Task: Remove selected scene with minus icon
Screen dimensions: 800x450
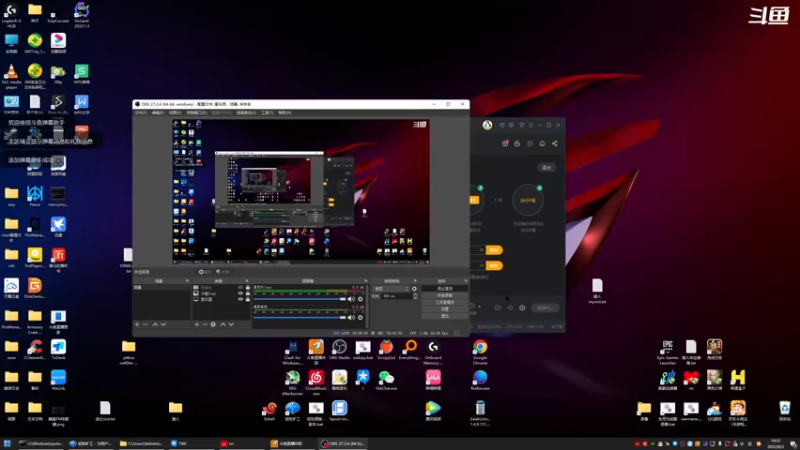Action: [x=145, y=324]
